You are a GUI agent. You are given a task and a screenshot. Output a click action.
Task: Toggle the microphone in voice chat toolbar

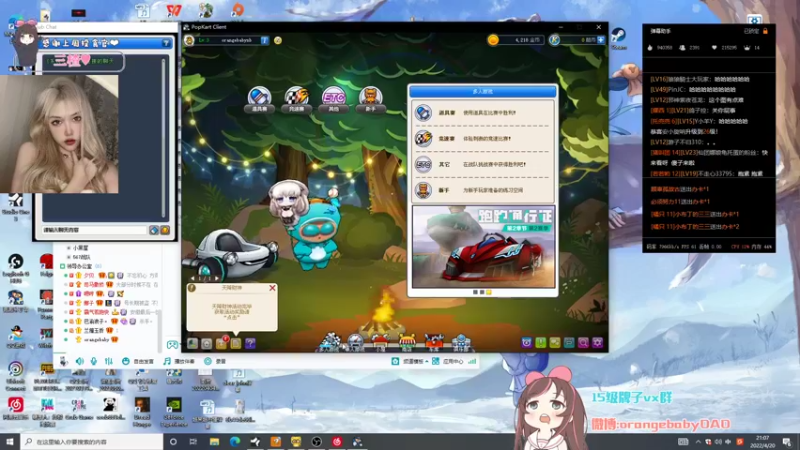point(94,361)
